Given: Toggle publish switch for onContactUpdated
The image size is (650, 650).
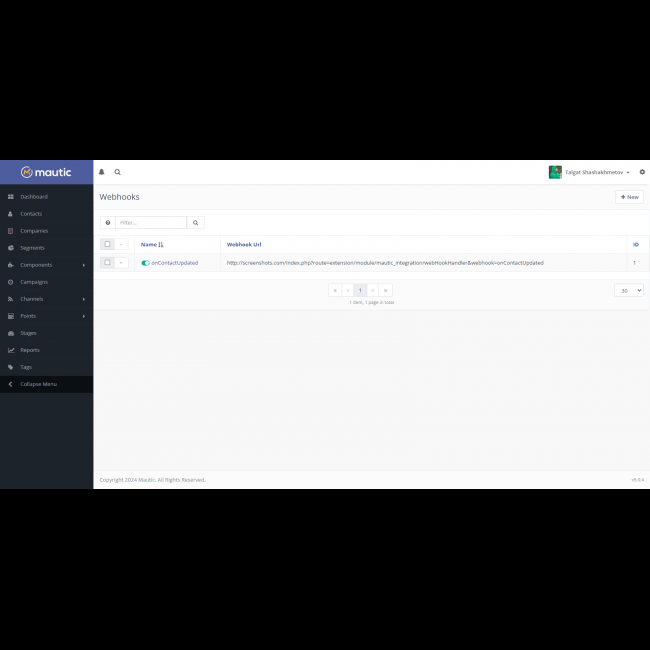Looking at the screenshot, I should tap(145, 263).
